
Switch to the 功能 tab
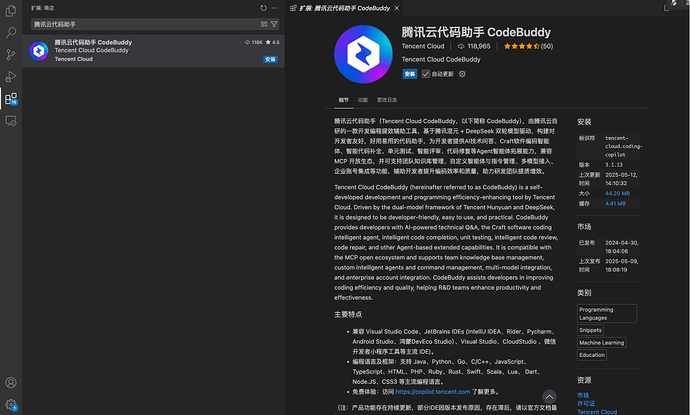[363, 100]
